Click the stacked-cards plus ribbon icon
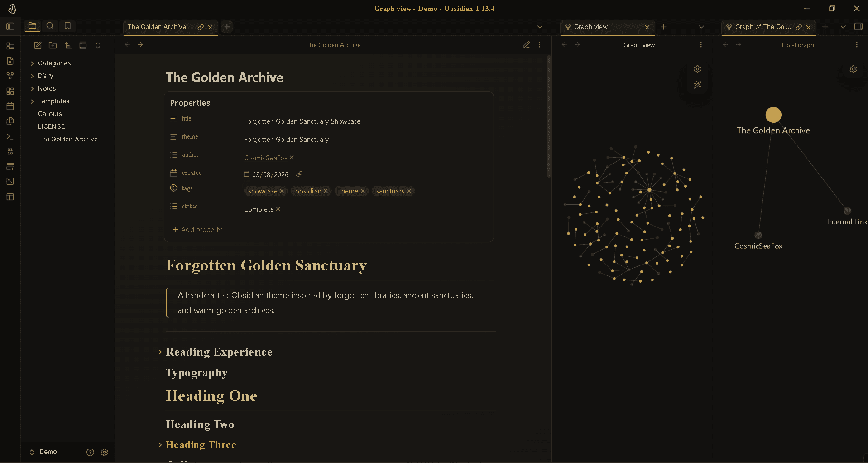Viewport: 868px width, 463px height. pos(10,166)
